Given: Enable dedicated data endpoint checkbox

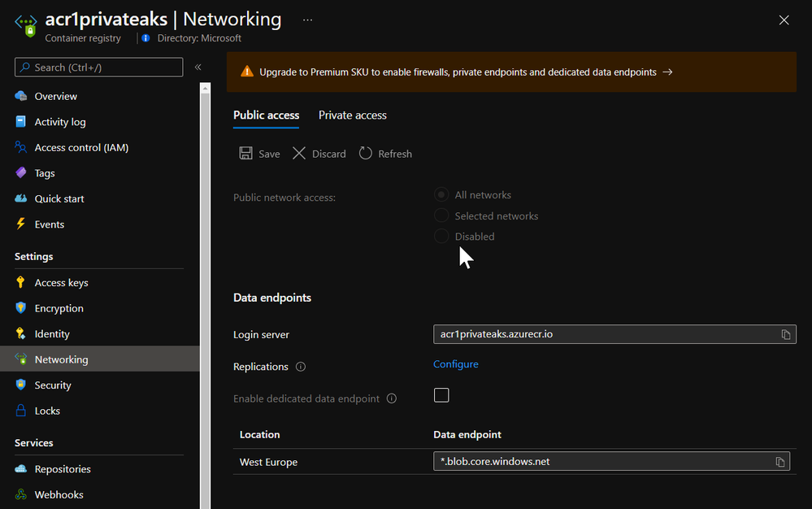Looking at the screenshot, I should pos(441,395).
